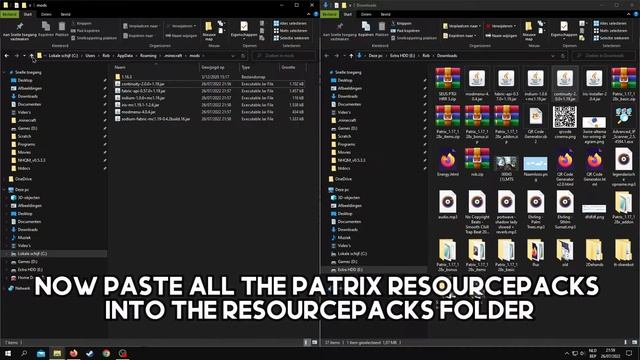The image size is (640, 360).
Task: Open recent locations dropdown in mods window
Action: click(x=24, y=56)
